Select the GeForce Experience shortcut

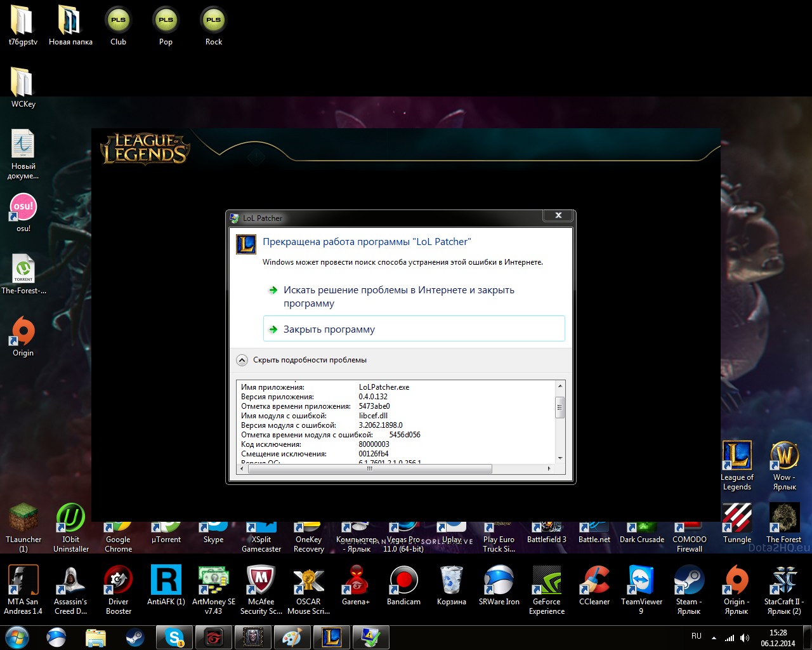point(547,590)
